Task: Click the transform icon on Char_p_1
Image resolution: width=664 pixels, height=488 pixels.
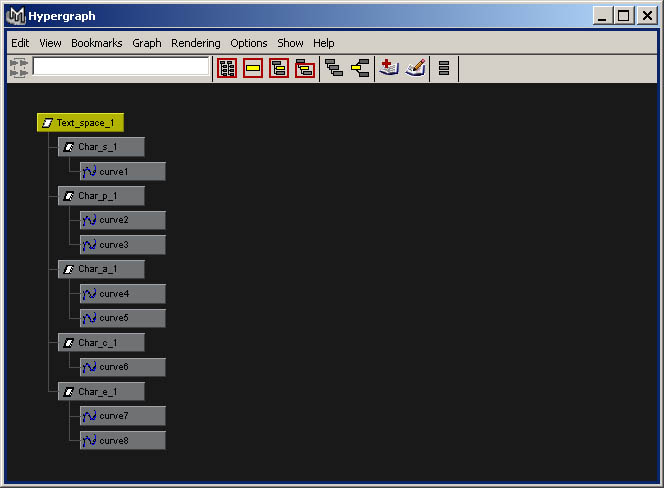Action: pos(69,196)
